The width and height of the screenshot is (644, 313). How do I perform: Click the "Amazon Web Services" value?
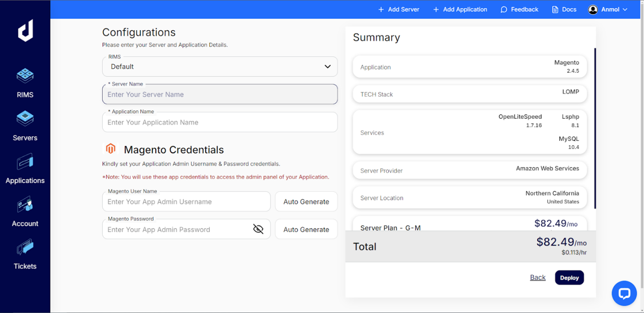coord(548,168)
